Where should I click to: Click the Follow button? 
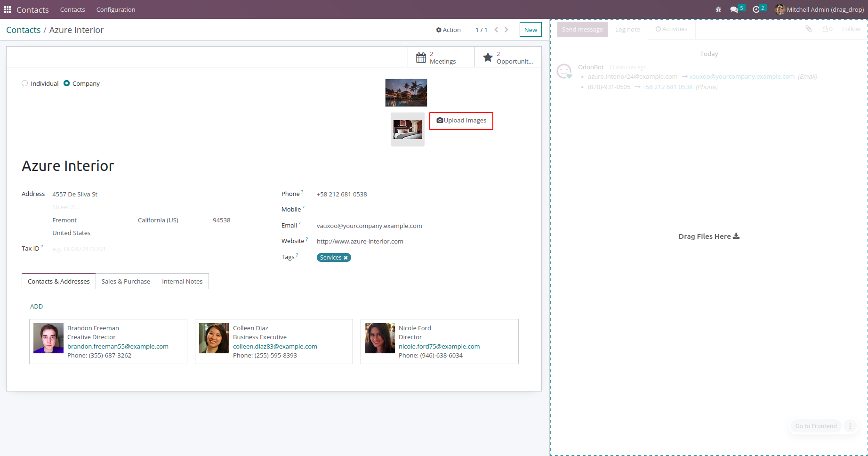coord(851,29)
